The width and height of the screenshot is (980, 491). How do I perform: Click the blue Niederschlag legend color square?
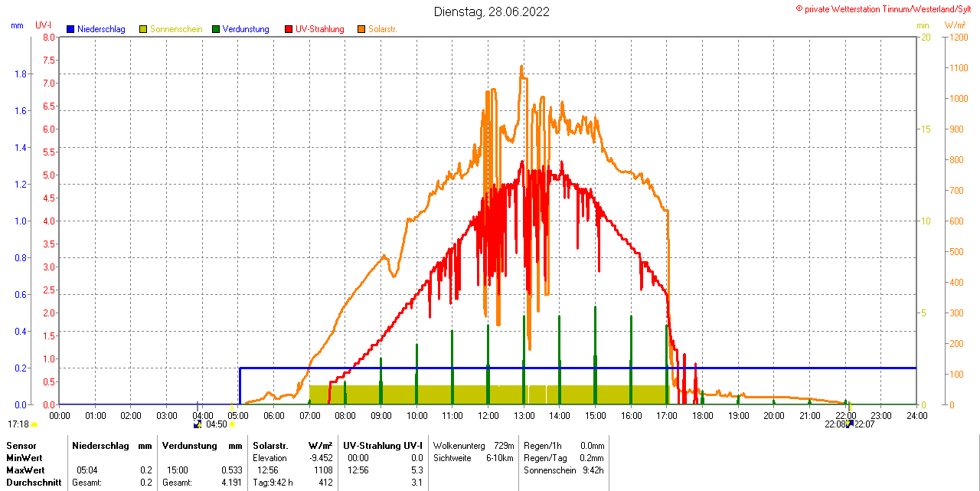70,29
